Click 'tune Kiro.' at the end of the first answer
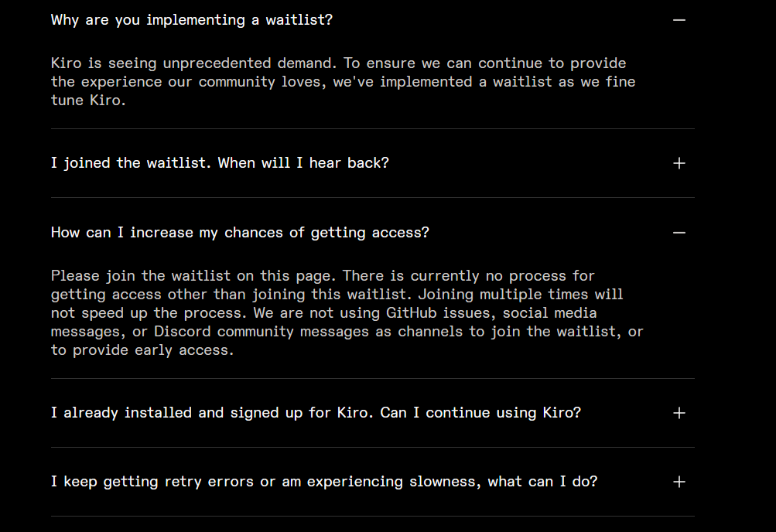The height and width of the screenshot is (532, 776). (87, 101)
